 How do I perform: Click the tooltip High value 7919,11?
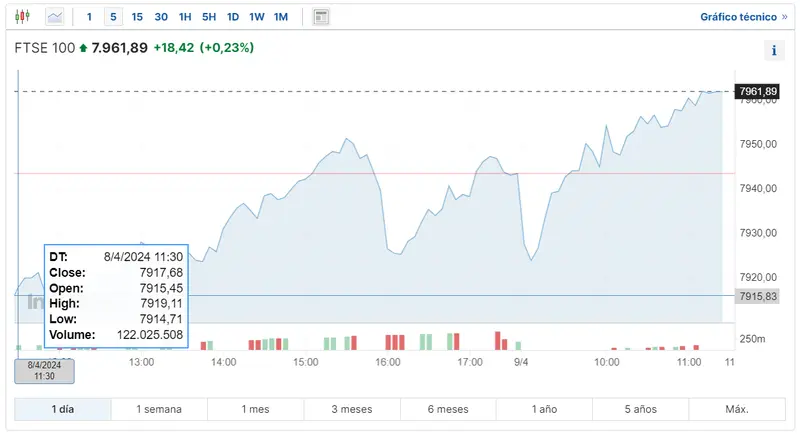161,303
